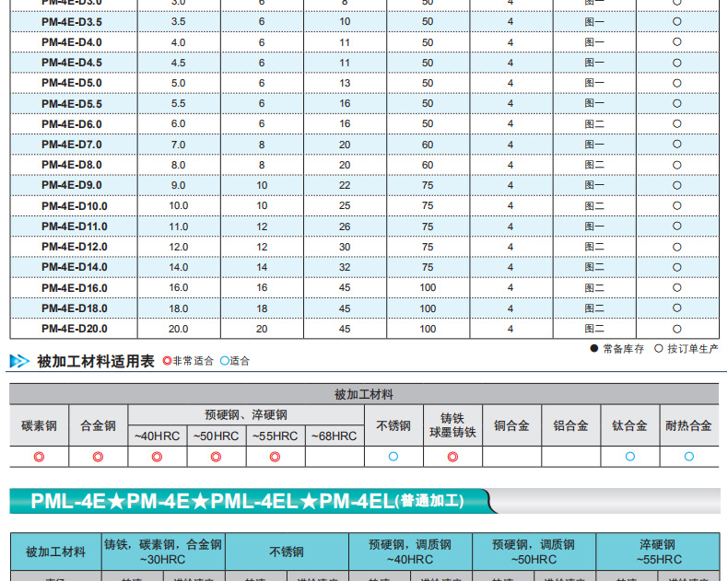Select the PM-4E-D4.5 model name
This screenshot has height=581, width=728.
click(x=72, y=63)
